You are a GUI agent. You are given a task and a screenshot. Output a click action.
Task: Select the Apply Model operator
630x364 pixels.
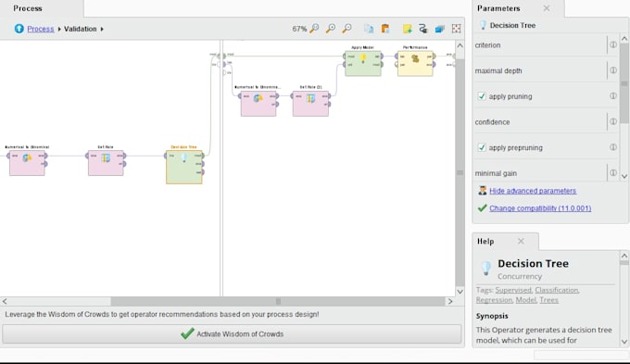pyautogui.click(x=363, y=63)
